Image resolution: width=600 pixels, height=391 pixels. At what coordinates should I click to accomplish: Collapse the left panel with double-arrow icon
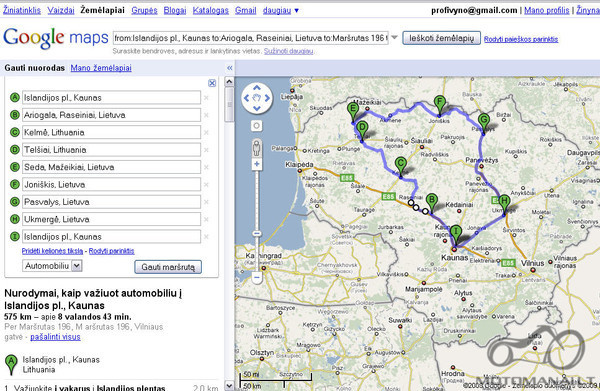(230, 68)
